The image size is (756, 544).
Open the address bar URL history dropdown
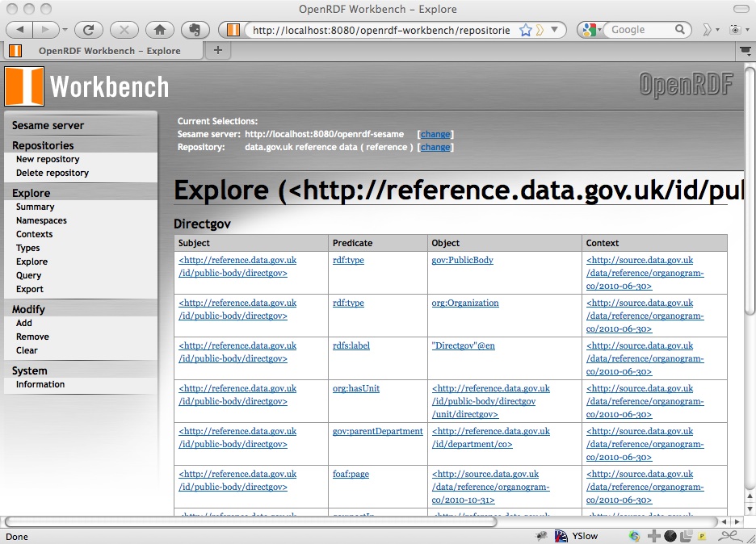pos(554,30)
